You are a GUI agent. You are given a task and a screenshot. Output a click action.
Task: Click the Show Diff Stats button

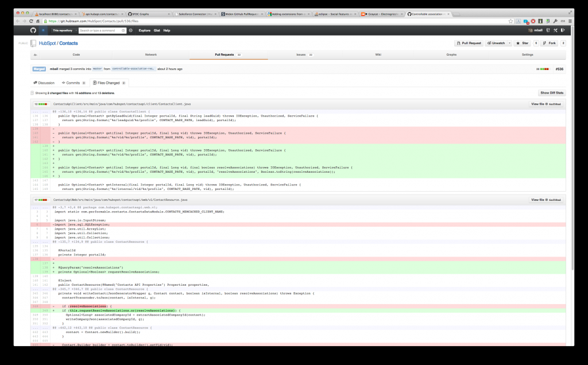pyautogui.click(x=552, y=92)
